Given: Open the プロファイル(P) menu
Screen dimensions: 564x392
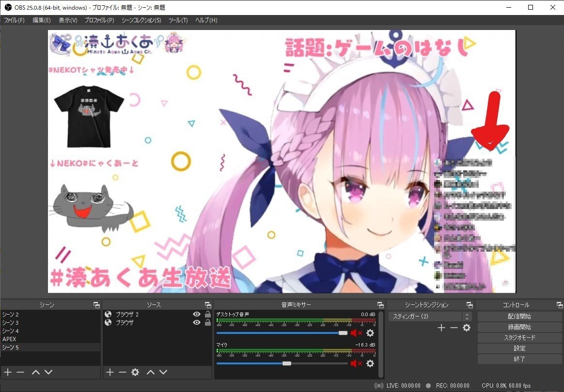Looking at the screenshot, I should pos(99,20).
